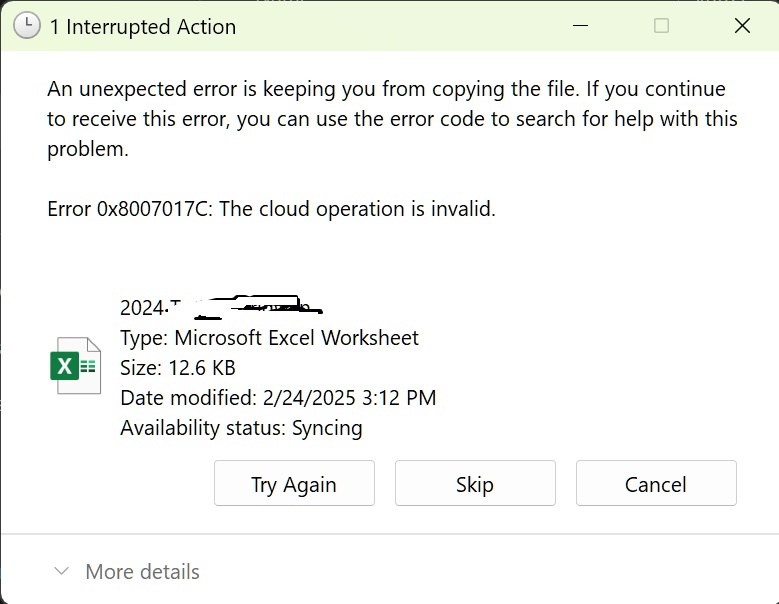Image resolution: width=779 pixels, height=604 pixels.
Task: Click the Type: Microsoft Excel Worksheet line
Action: tap(269, 338)
